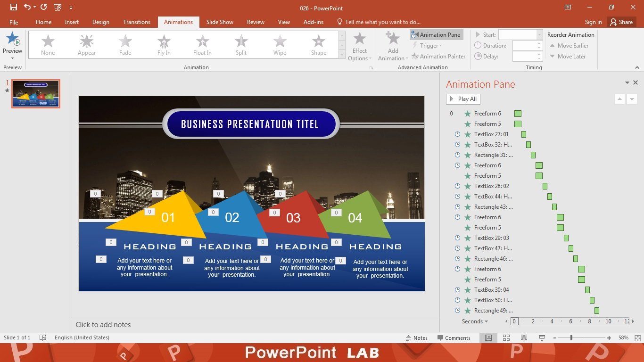This screenshot has width=644, height=362.
Task: Switch to Reading View
Action: (x=524, y=338)
